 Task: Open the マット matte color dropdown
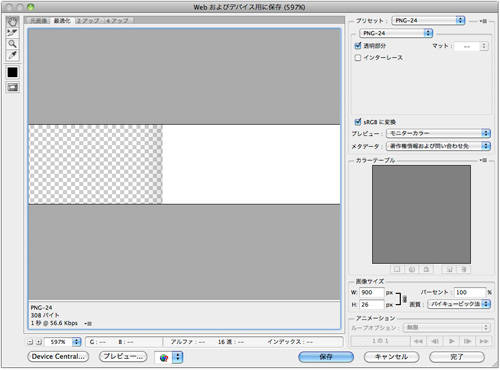[471, 46]
